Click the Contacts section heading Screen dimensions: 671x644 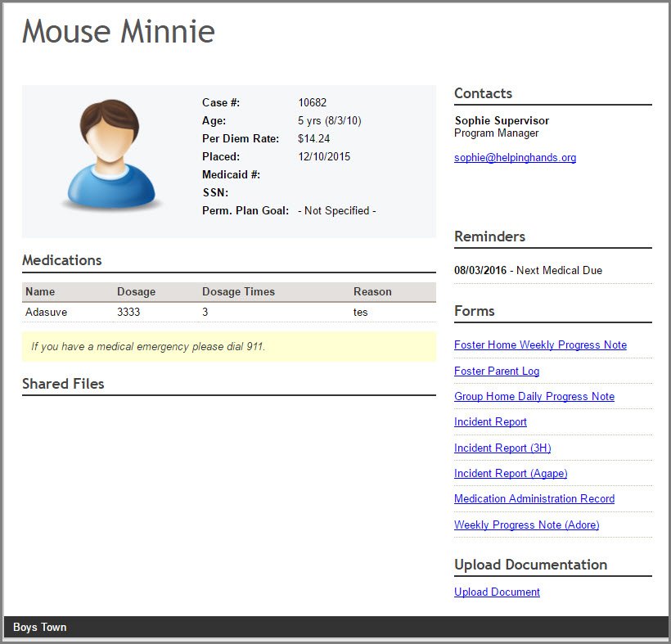pyautogui.click(x=483, y=93)
